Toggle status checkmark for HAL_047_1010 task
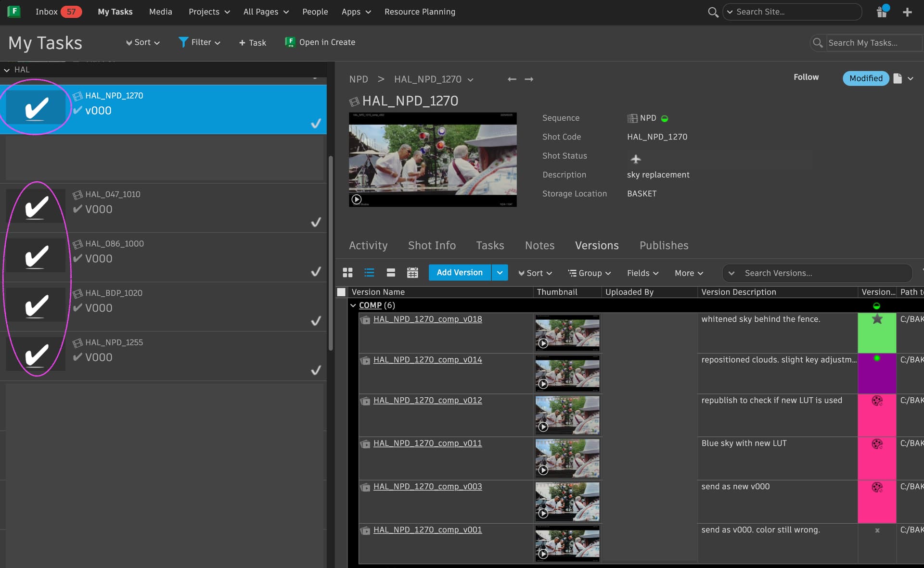Viewport: 924px width, 568px height. 316,222
